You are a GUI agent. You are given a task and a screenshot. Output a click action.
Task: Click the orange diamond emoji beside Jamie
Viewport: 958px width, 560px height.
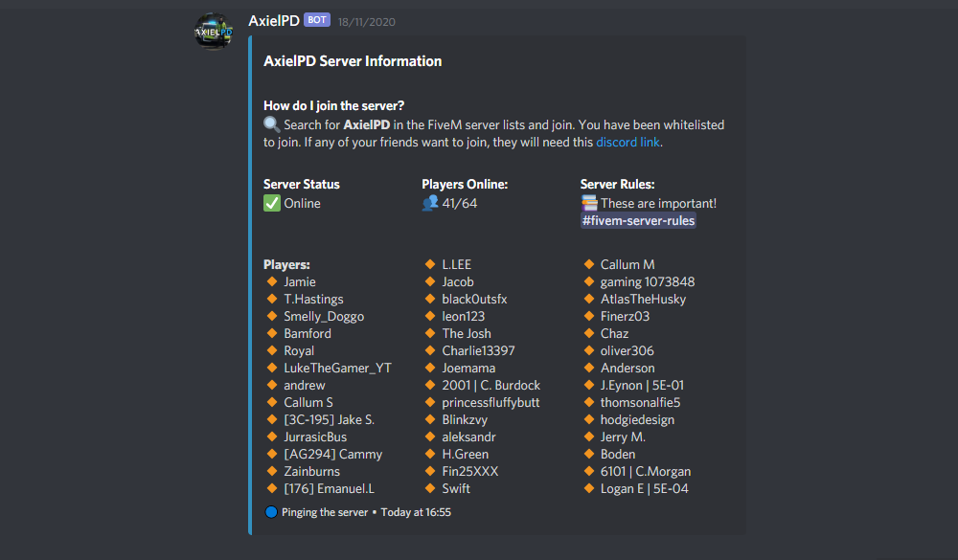271,281
